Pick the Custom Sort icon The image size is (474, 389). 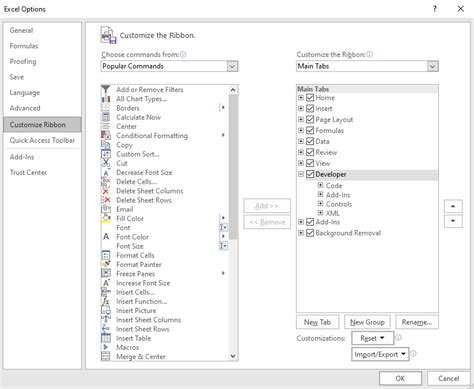click(x=106, y=154)
